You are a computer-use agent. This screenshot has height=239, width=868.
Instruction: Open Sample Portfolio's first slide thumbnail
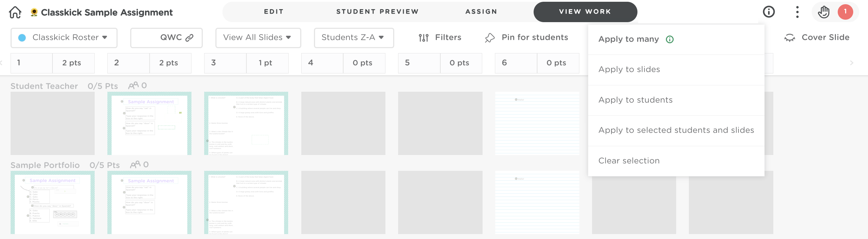[52, 202]
